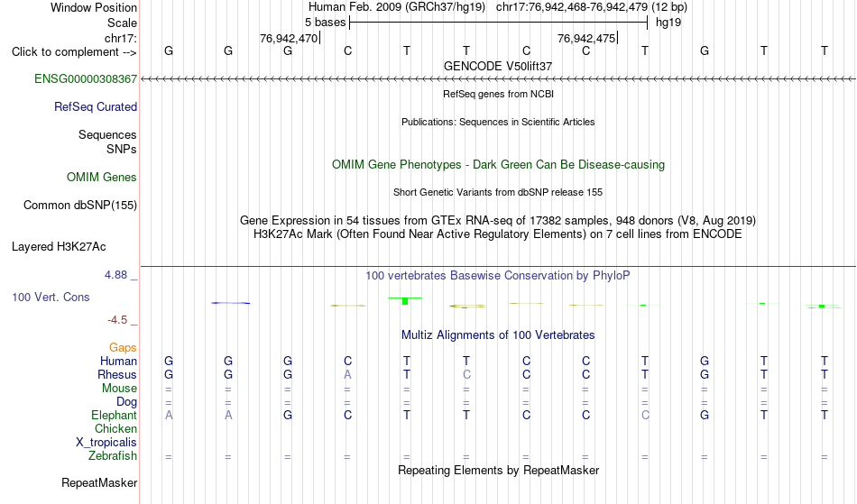Select the X_tropicalis species label
The image size is (857, 504).
point(106,443)
